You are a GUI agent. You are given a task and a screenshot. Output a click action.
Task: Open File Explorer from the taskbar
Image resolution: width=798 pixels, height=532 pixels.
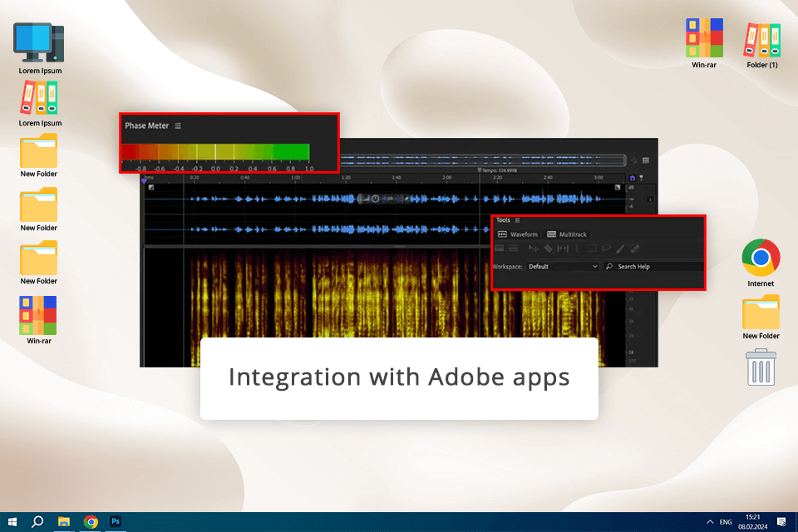[64, 522]
